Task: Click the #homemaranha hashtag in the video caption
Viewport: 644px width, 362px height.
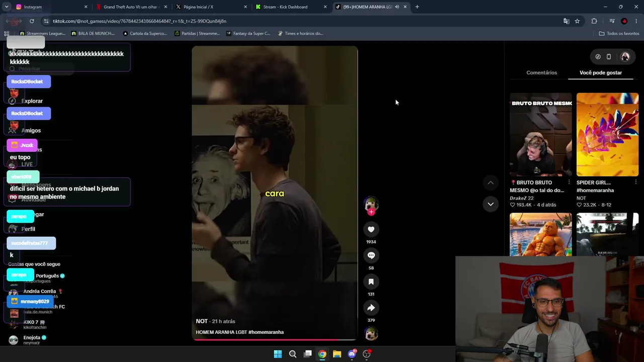Action: [266, 332]
